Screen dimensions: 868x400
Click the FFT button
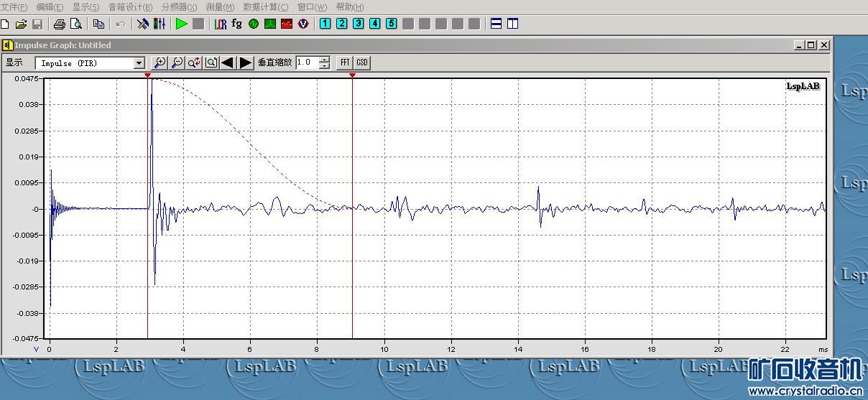coord(345,62)
